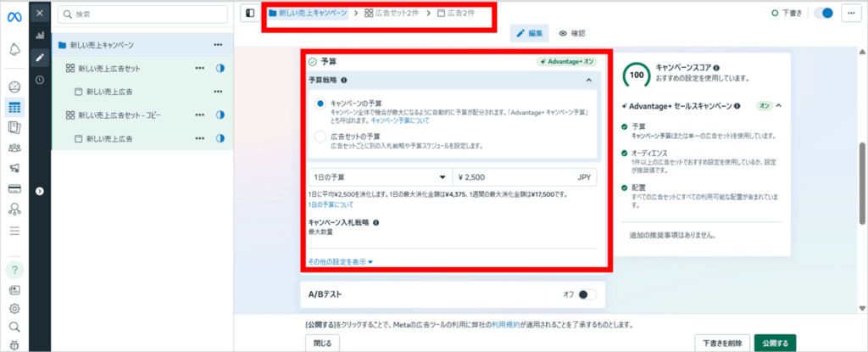Open the bar chart performance icon
Image resolution: width=868 pixels, height=352 pixels.
tap(39, 35)
